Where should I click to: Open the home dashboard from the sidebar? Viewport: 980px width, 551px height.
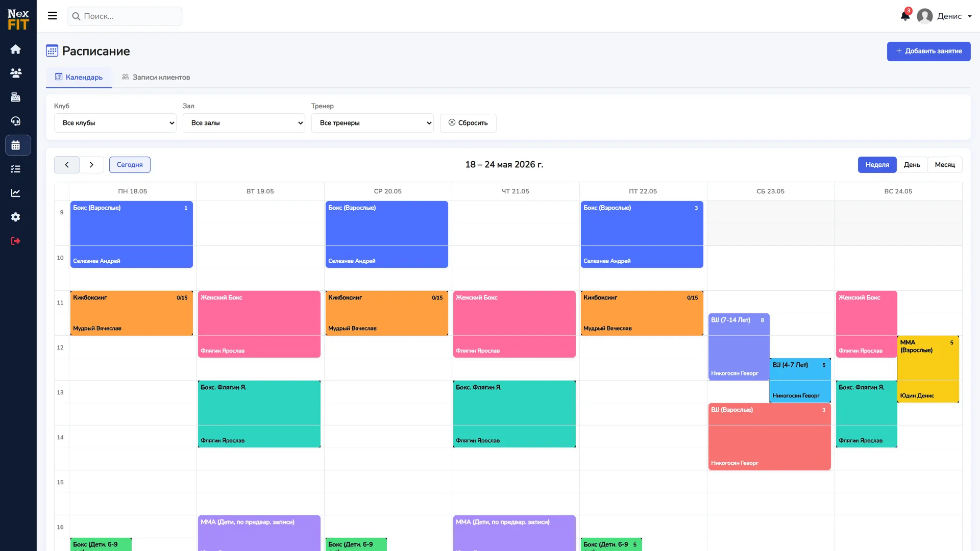click(x=16, y=49)
